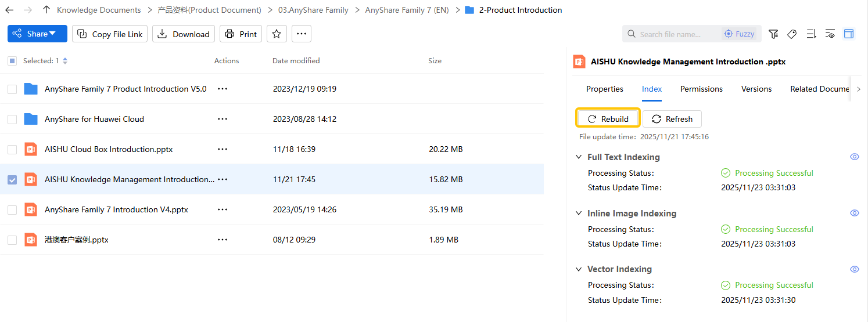Click the star favorite icon in toolbar

[x=277, y=34]
